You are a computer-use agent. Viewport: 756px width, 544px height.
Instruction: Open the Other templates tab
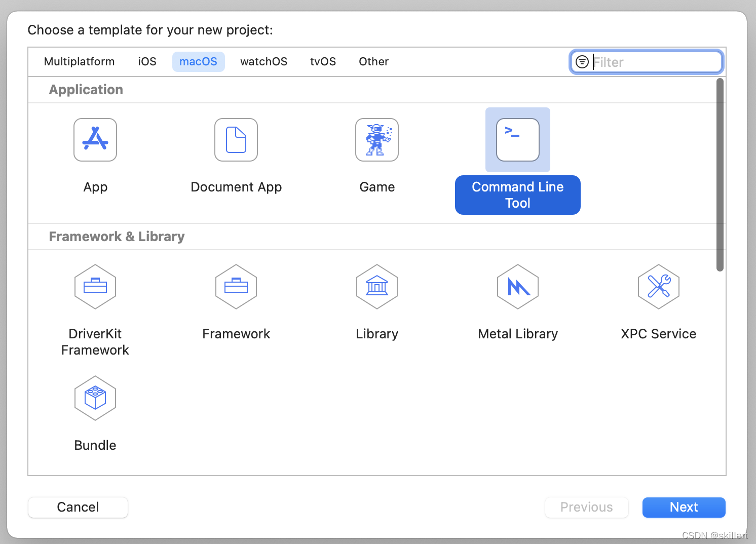click(x=373, y=61)
